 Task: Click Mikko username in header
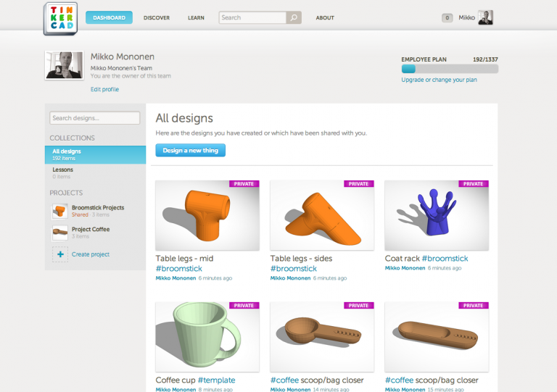[466, 17]
